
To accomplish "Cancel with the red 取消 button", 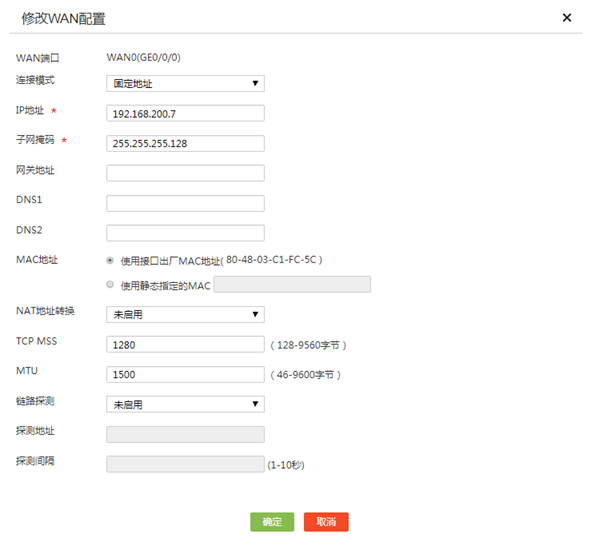I will pyautogui.click(x=326, y=522).
